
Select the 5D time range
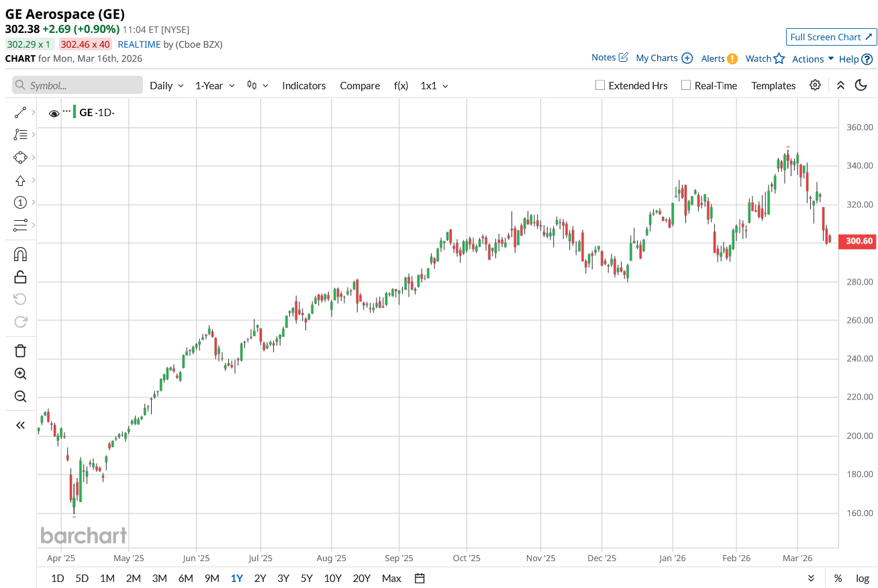(82, 578)
